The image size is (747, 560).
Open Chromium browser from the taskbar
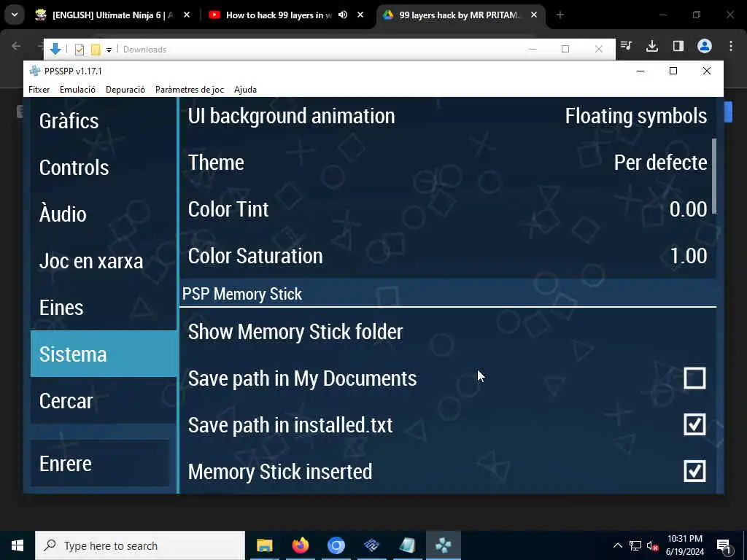(336, 545)
